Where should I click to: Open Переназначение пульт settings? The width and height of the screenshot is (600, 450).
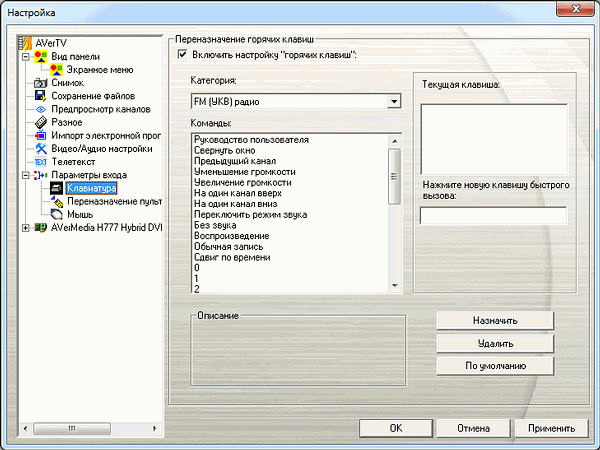(114, 201)
